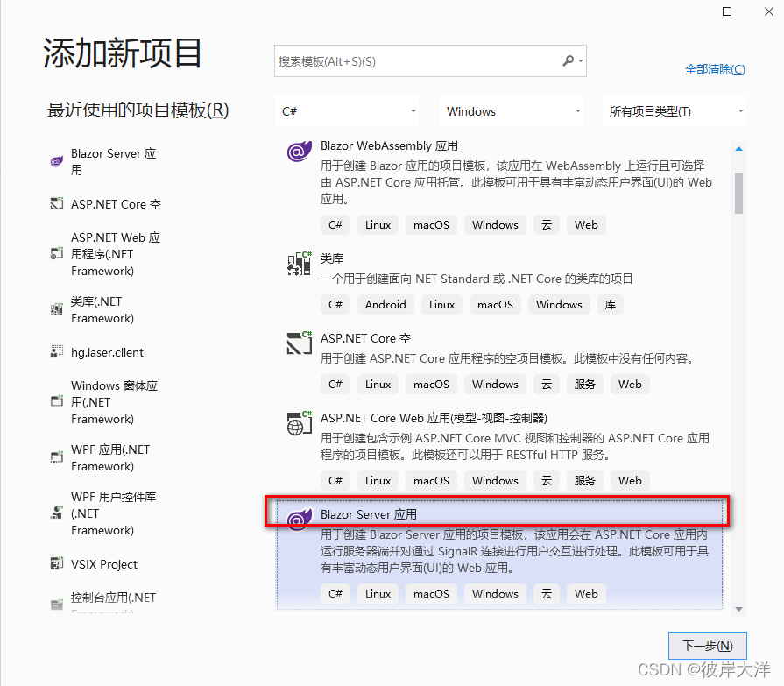Choose recent 类库(.NET Framework) entry

tap(102, 309)
